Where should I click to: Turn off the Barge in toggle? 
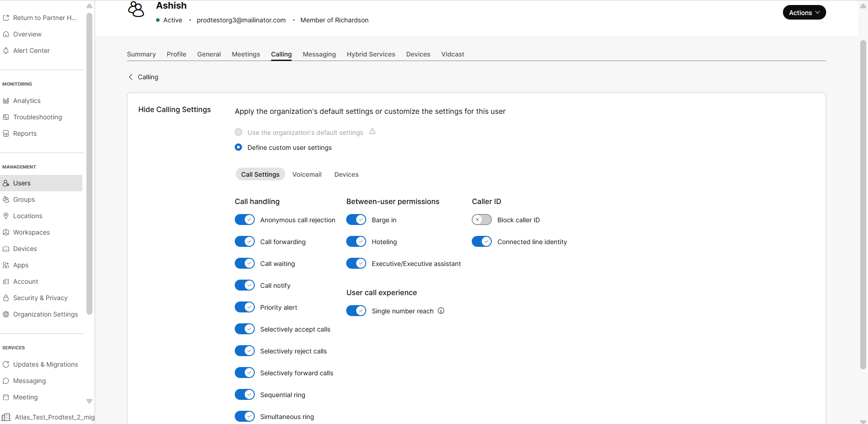click(x=357, y=220)
